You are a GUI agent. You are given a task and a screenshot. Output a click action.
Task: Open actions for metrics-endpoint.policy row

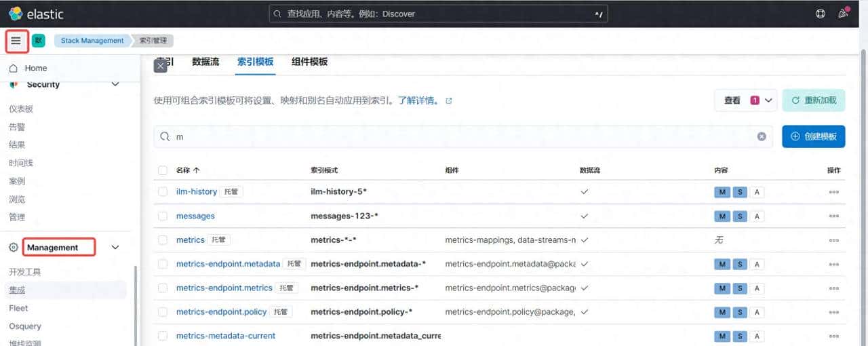[833, 312]
